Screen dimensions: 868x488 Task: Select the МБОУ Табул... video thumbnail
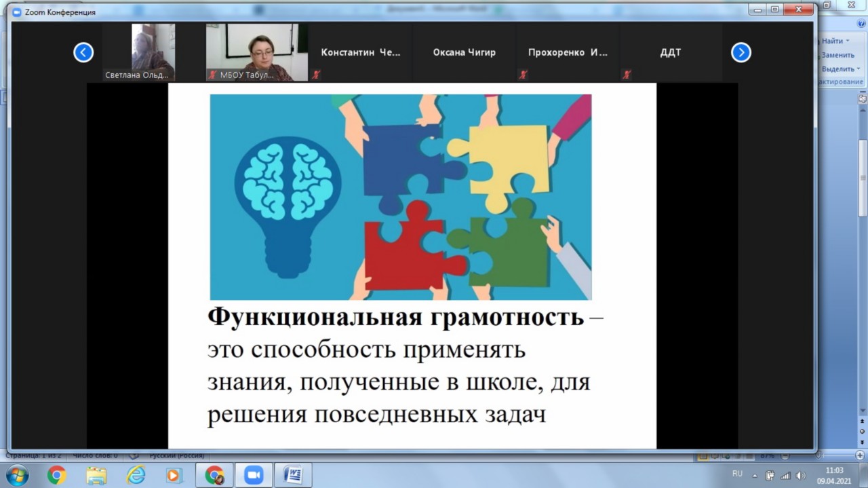click(257, 52)
